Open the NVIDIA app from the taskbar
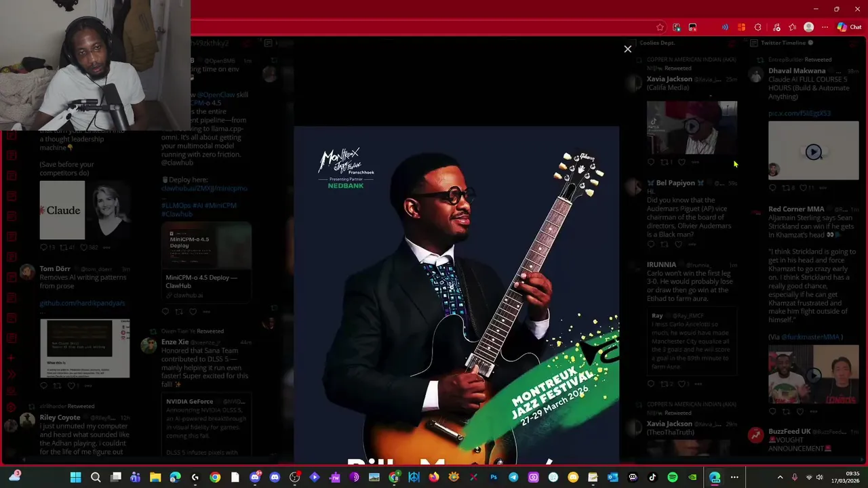 tap(692, 477)
